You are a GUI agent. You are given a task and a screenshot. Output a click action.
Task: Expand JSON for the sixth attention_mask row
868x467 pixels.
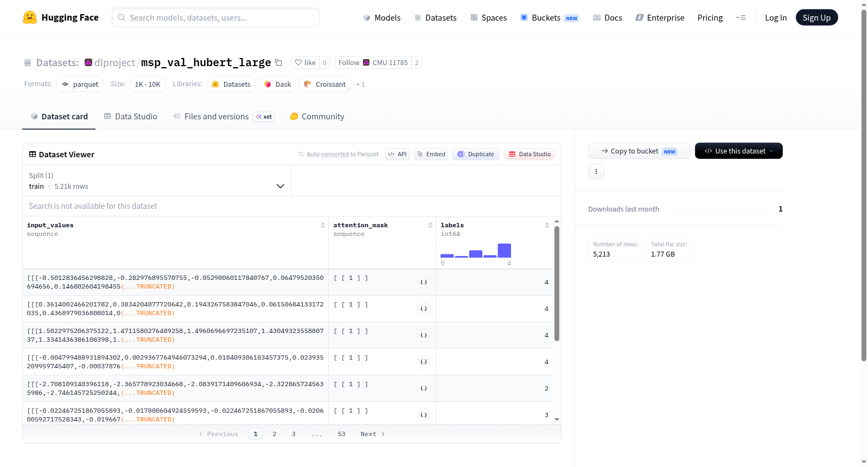click(424, 415)
